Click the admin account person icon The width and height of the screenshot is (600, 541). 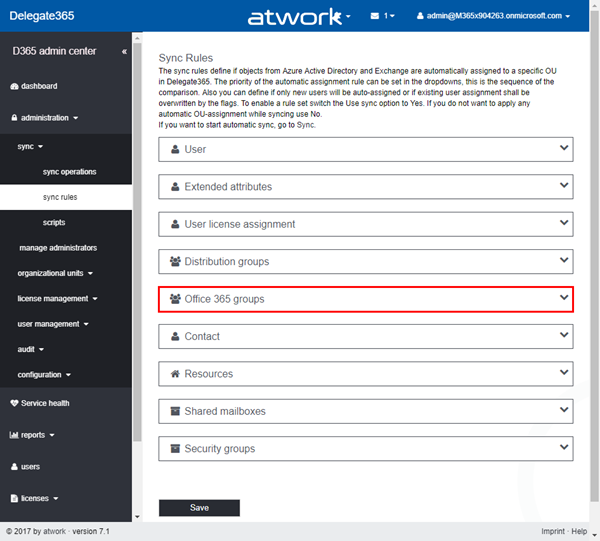[x=420, y=16]
